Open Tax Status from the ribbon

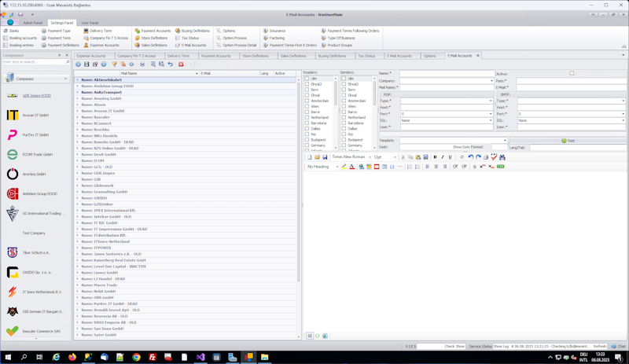(x=187, y=38)
